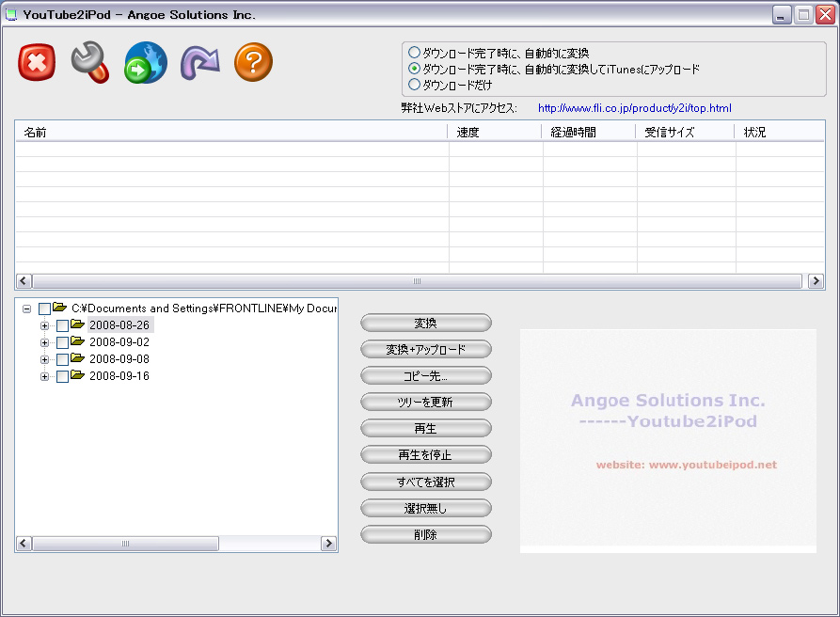The height and width of the screenshot is (617, 840).
Task: Click the folder icon beside 2008-08-26
Action: coord(78,324)
